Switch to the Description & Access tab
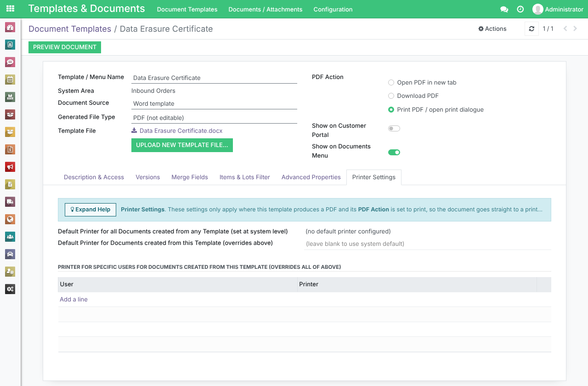The image size is (588, 386). coord(94,177)
